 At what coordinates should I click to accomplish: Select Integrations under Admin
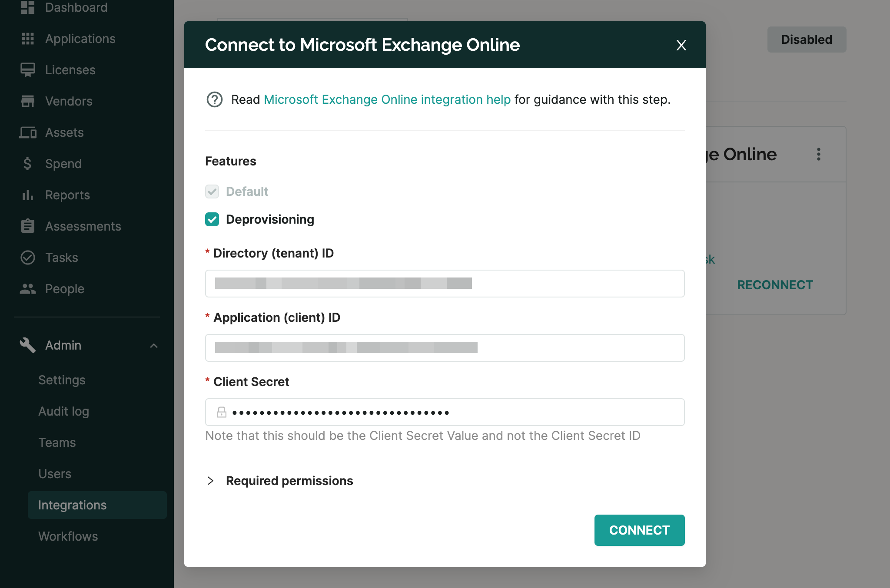tap(97, 505)
